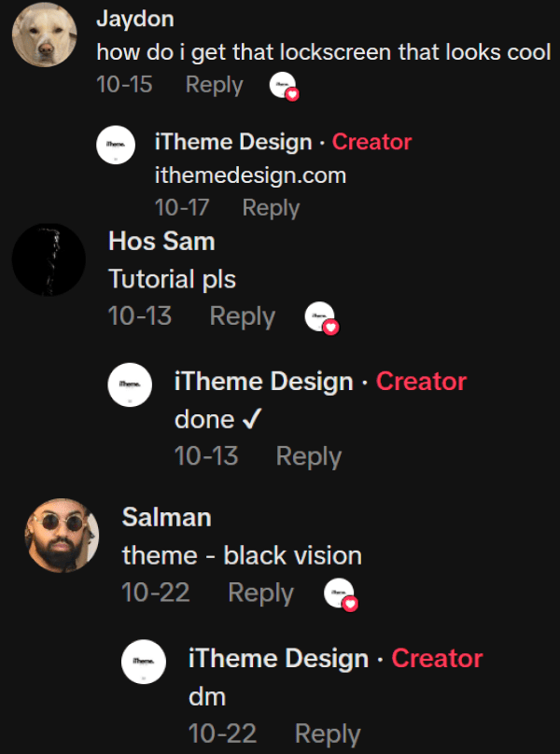This screenshot has height=754, width=560.
Task: Open iTheme Design username above dm reply
Action: point(278,659)
